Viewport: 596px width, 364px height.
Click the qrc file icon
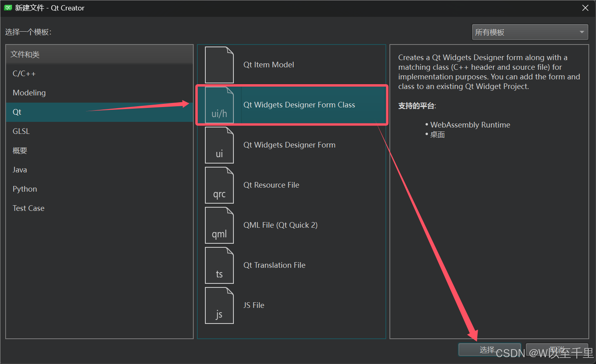pyautogui.click(x=219, y=185)
